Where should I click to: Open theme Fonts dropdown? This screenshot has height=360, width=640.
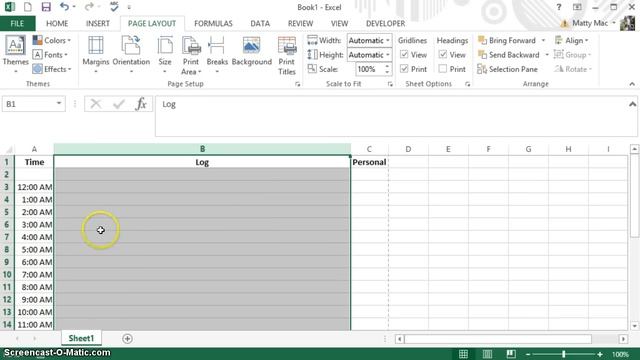click(x=50, y=55)
